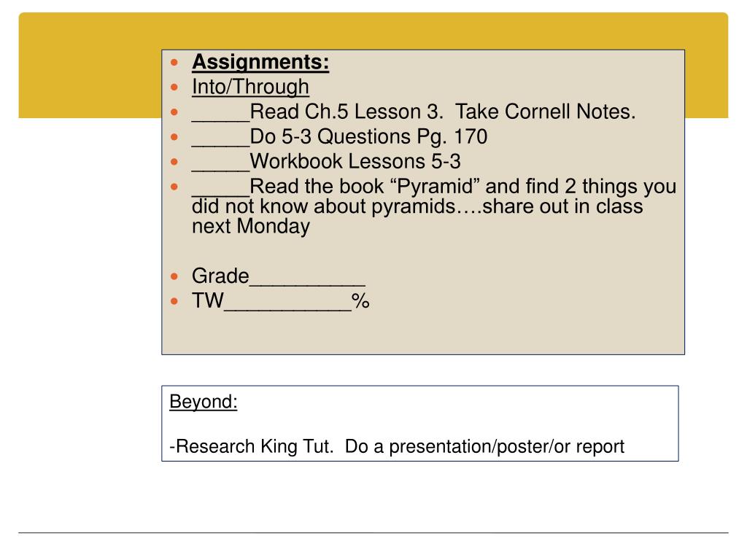The width and height of the screenshot is (747, 560).
Task: Click the Research King Tut line
Action: (x=397, y=447)
